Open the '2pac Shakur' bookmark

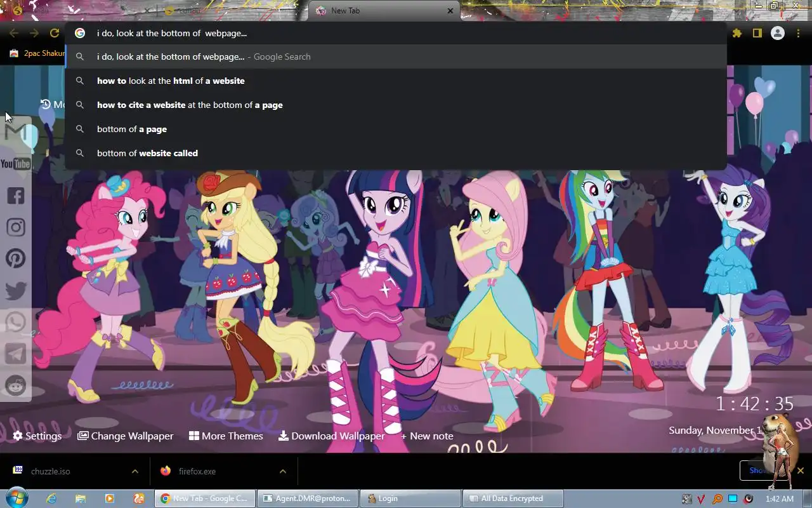point(38,53)
